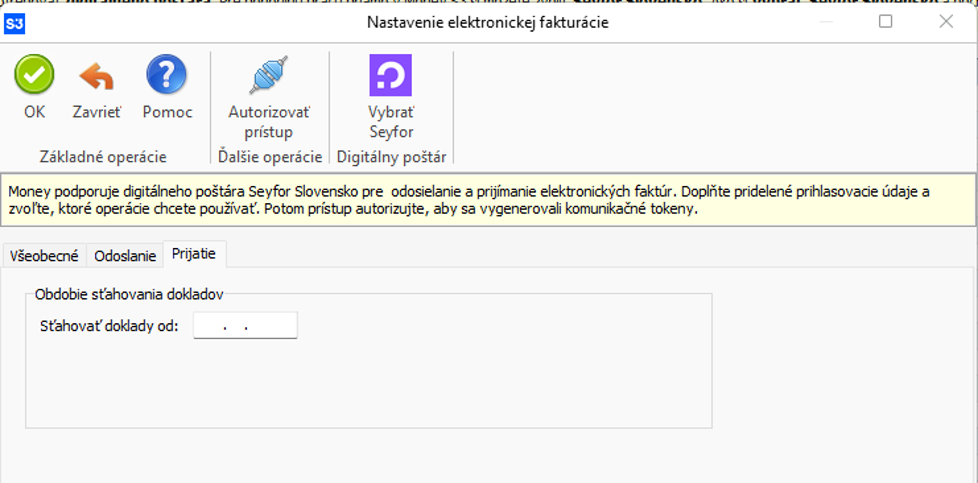Click the Autorizovať prístup plug icon
This screenshot has height=483, width=978.
click(x=269, y=74)
